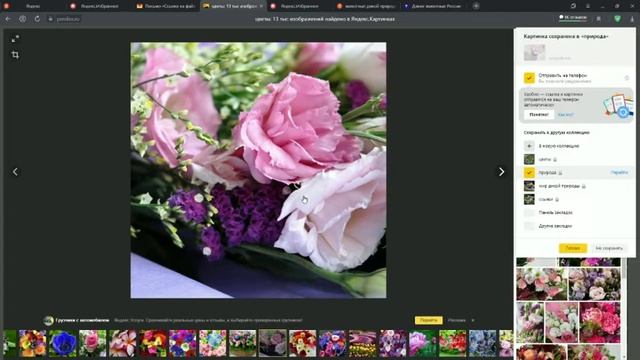The height and width of the screenshot is (360, 640).
Task: Open the blue flower thumbnail in filmstrip
Action: [62, 344]
